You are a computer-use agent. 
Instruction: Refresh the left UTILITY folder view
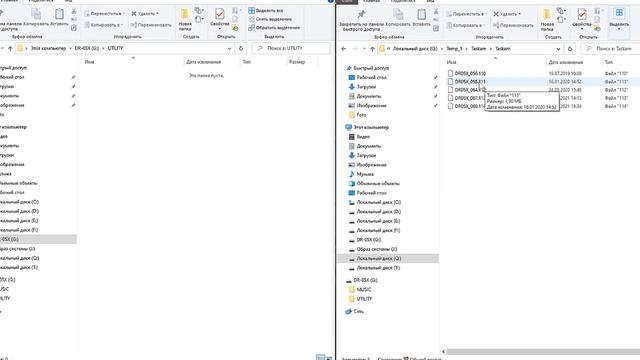[241, 49]
